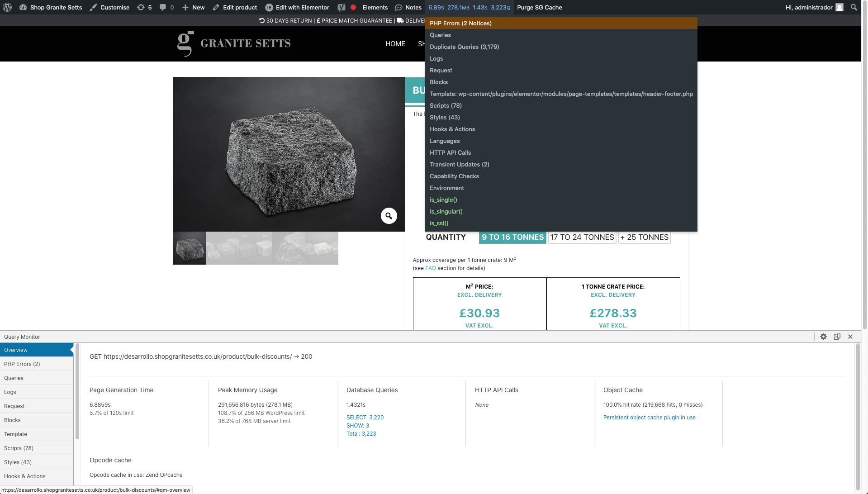Click the admin bar search icon

coord(854,7)
